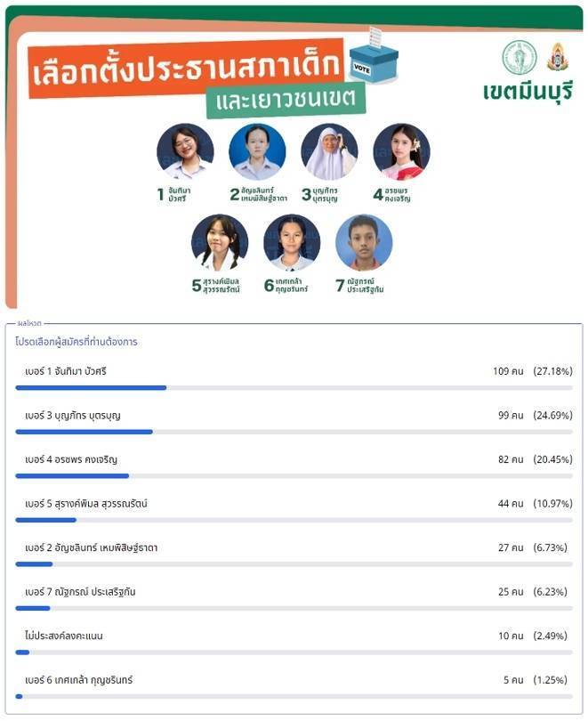Image resolution: width=588 pixels, height=721 pixels.
Task: Select candidate number 6 portrait photo
Action: point(292,242)
